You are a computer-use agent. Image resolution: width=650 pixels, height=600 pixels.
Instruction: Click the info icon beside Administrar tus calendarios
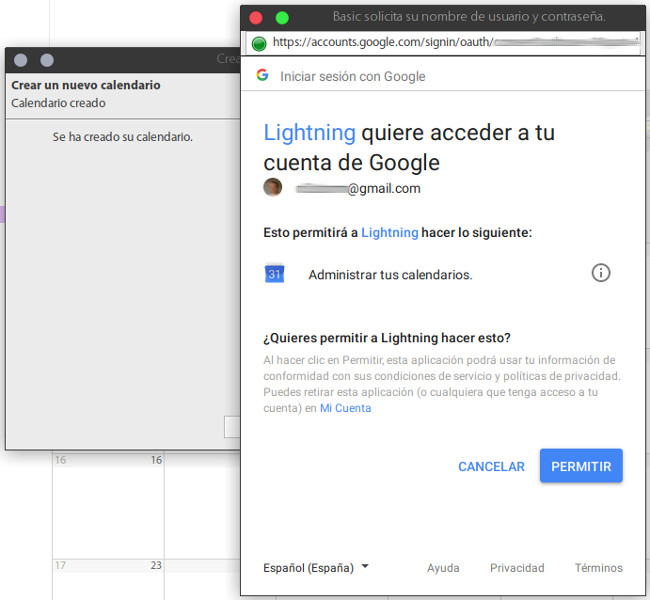pyautogui.click(x=600, y=273)
